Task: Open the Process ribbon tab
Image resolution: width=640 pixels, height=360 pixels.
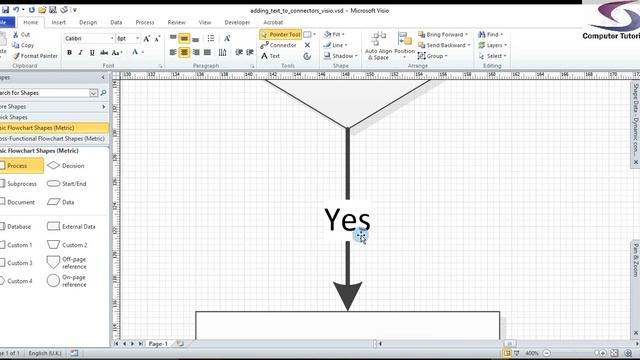Action: (144, 22)
